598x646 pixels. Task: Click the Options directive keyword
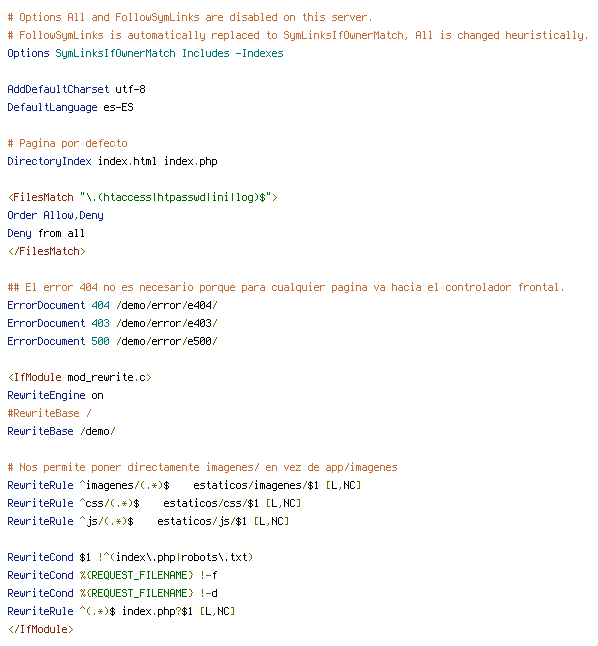(x=28, y=54)
